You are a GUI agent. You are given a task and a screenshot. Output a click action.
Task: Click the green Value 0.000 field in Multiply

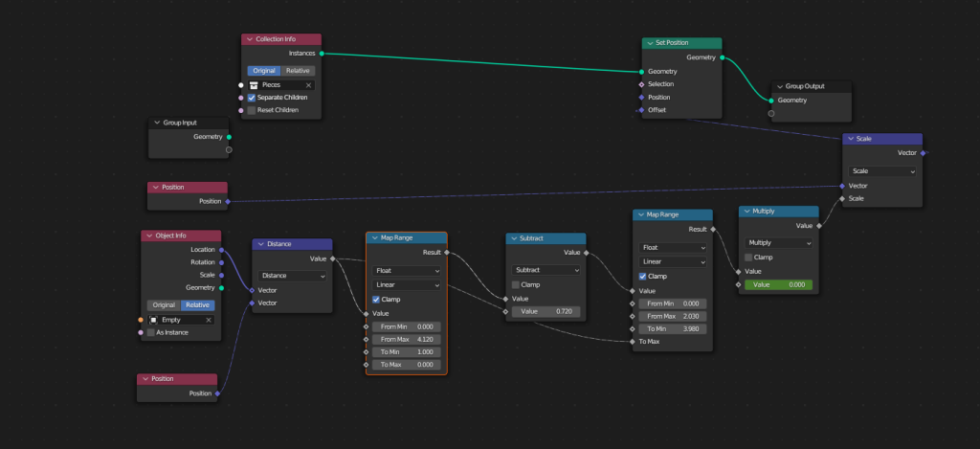click(778, 284)
